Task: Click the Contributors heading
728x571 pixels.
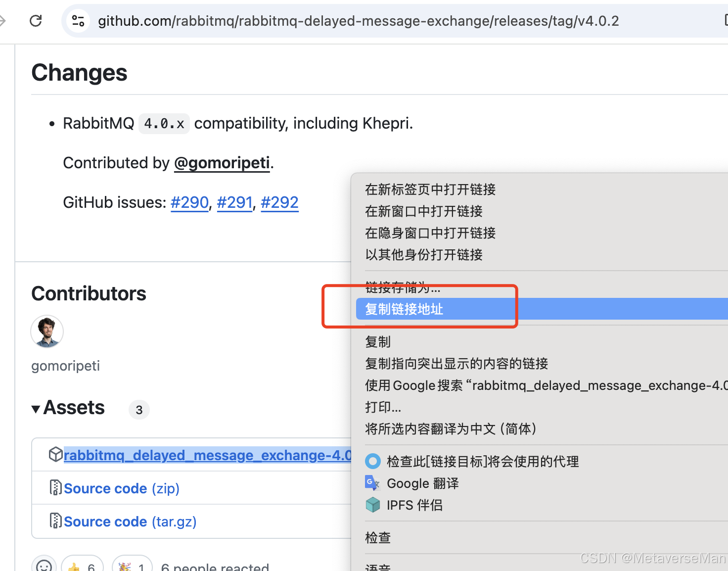Action: (89, 293)
